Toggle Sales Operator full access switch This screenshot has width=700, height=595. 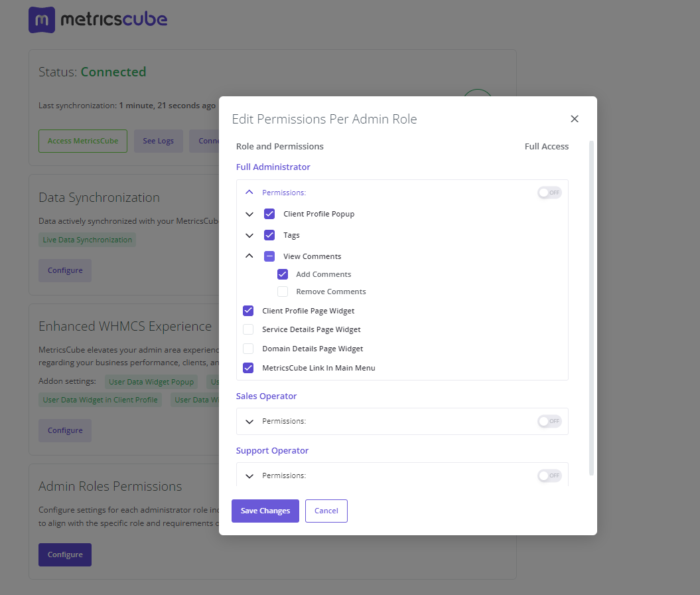point(549,421)
